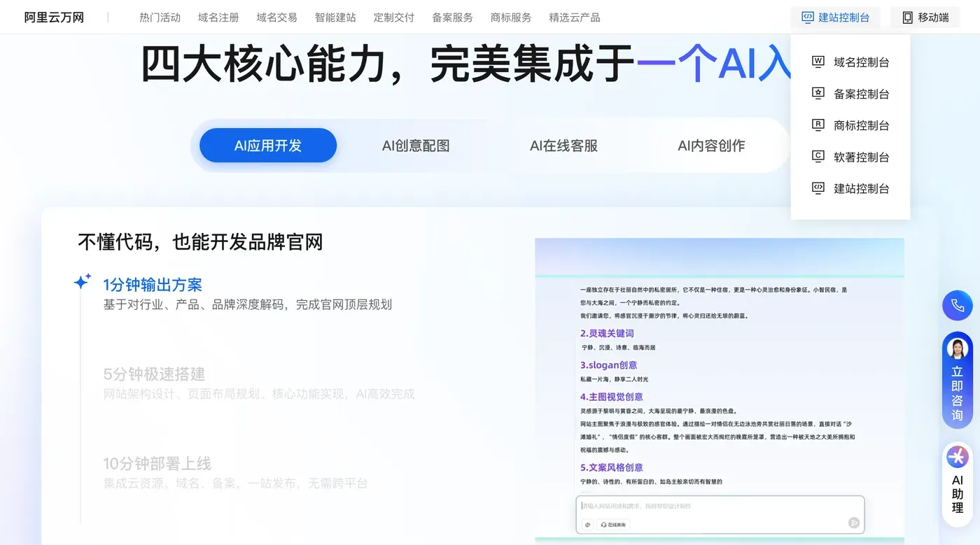Open the AI 助理 assistant icon
Image resolution: width=980 pixels, height=545 pixels.
(957, 456)
